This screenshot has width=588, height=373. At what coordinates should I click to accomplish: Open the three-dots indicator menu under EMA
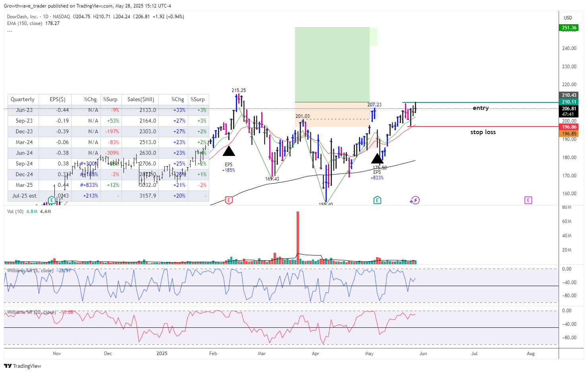(10, 31)
